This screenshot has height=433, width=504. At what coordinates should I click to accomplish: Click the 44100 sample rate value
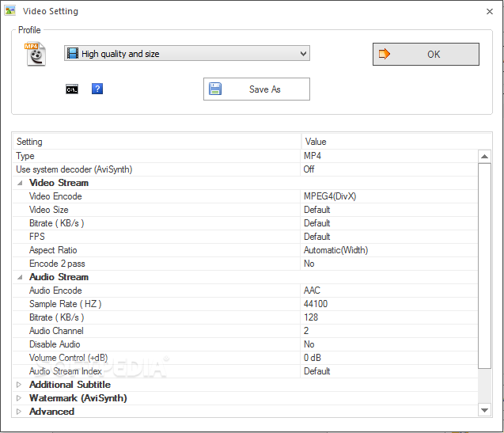click(x=316, y=304)
